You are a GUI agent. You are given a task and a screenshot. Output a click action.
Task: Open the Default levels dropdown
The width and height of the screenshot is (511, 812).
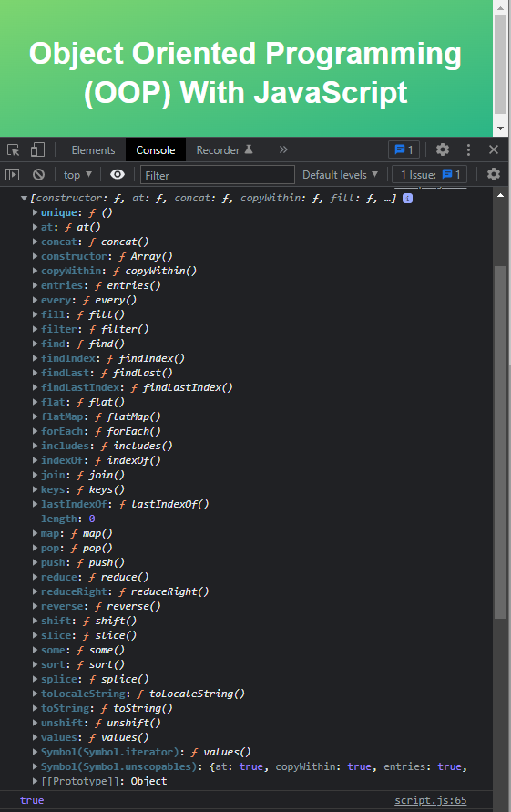pyautogui.click(x=340, y=175)
